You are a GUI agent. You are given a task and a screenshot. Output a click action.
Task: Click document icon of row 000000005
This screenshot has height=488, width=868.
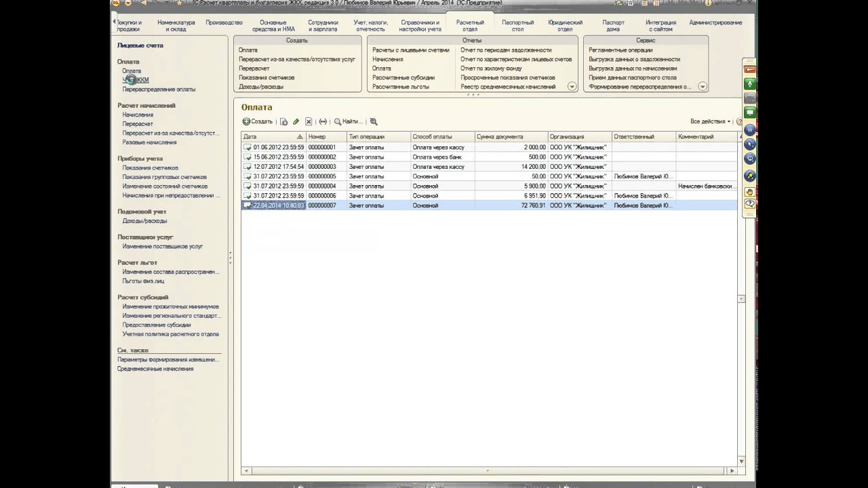pyautogui.click(x=248, y=176)
